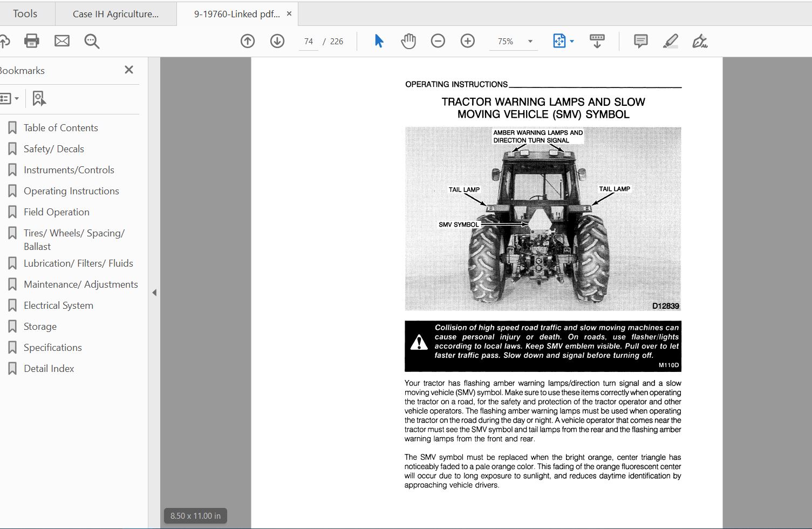Open the scrolling mode download-arrow tool
The image size is (812, 529).
(597, 41)
